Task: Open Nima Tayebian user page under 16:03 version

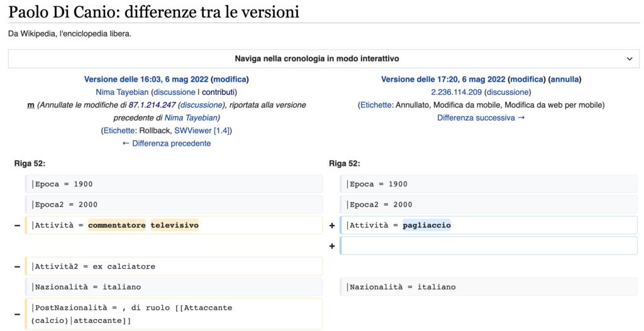Action: pos(122,92)
